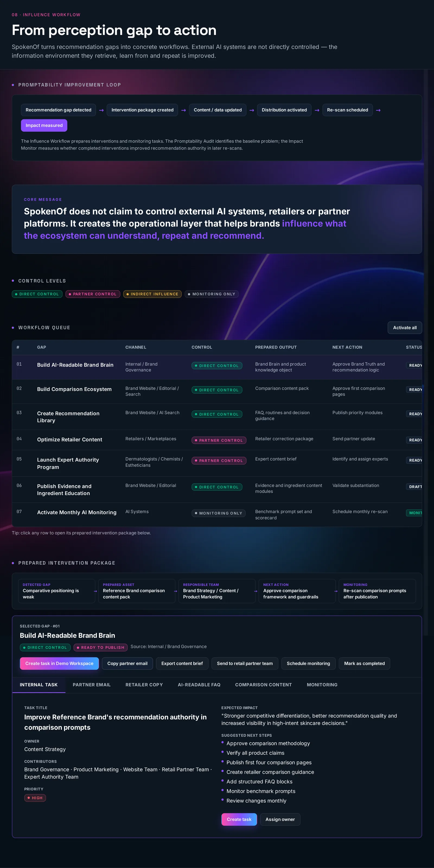Click "Dermatologists / Chemists / Estheticians" channel cell
The image size is (434, 868).
(154, 462)
